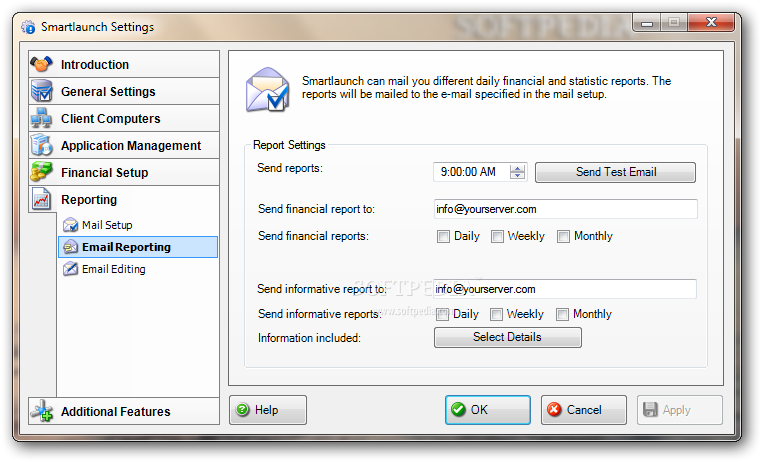Click the informative report email address field
Screen dimensions: 762x462
pos(565,289)
